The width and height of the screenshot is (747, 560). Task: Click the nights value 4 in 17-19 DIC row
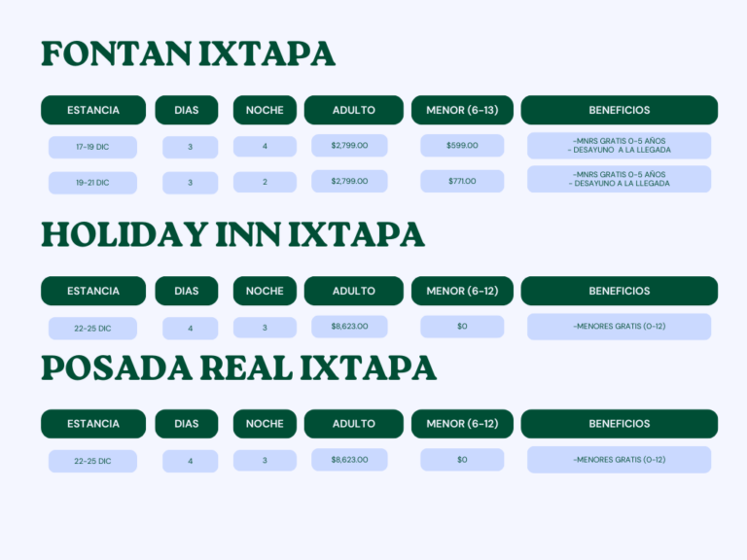[265, 146]
